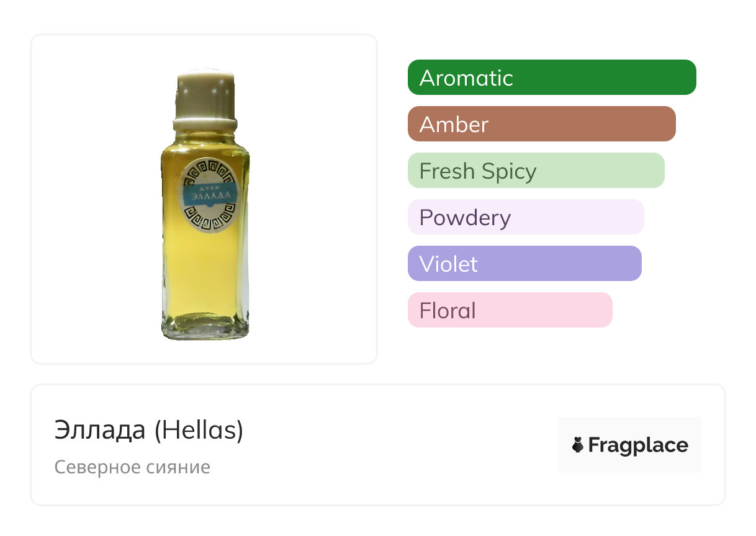The image size is (756, 536).
Task: Click the Fragplace wordmark text
Action: [638, 445]
